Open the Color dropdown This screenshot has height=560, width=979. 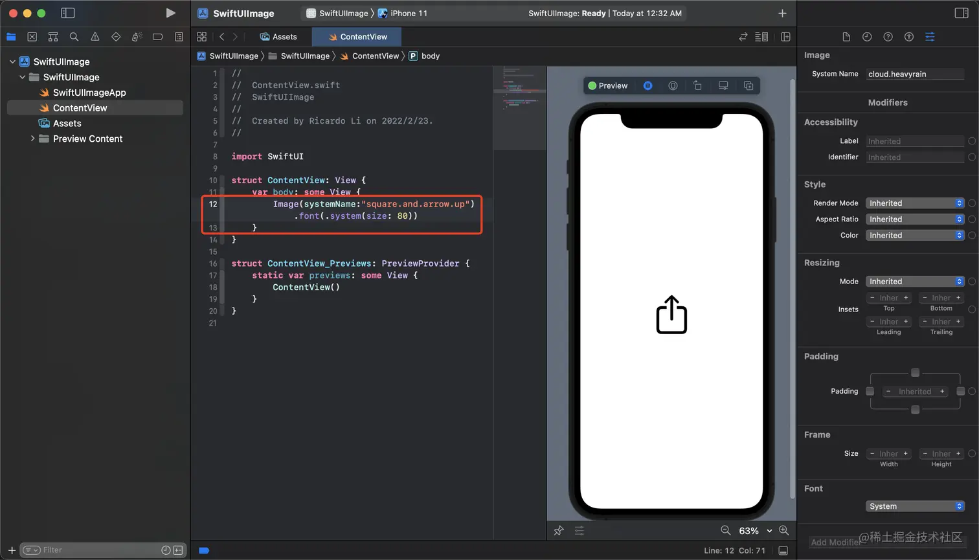(x=916, y=236)
